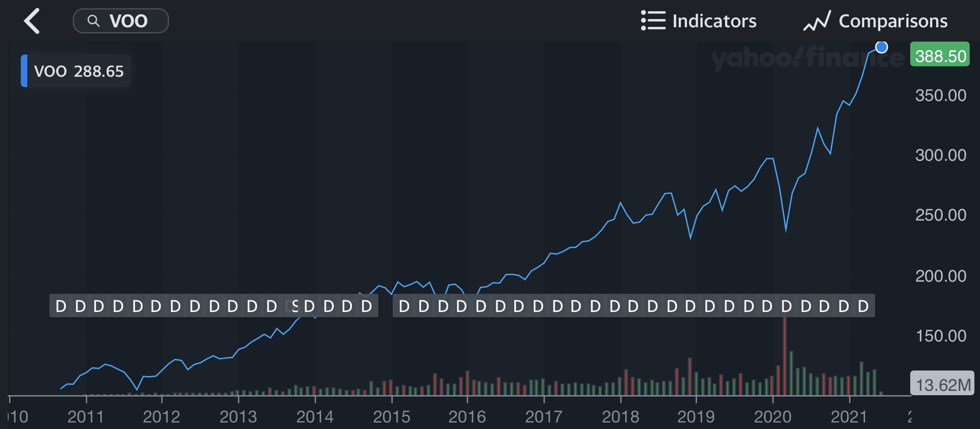
Task: Click the S stock split marker
Action: point(295,306)
